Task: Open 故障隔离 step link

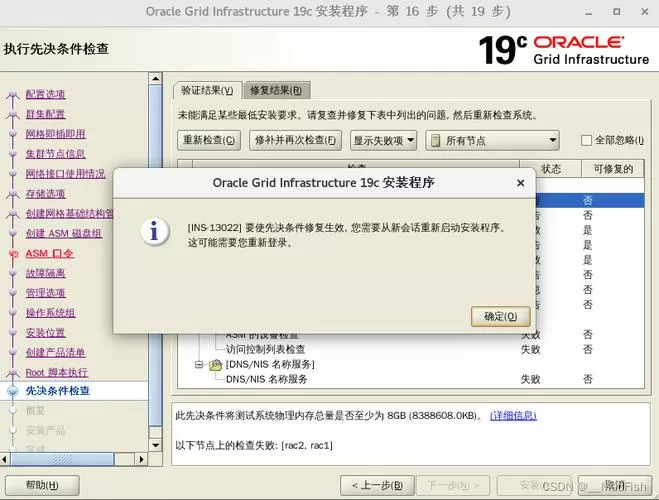Action: coord(45,273)
